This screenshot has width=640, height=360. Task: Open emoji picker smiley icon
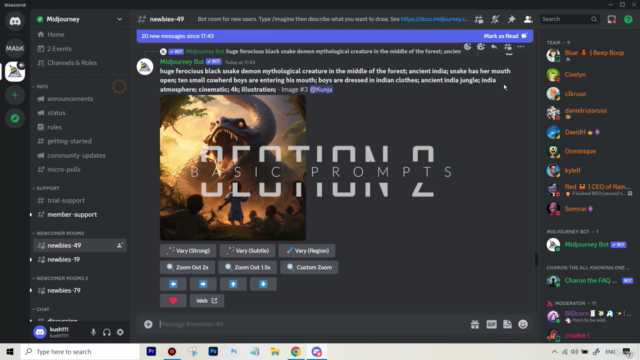(523, 324)
